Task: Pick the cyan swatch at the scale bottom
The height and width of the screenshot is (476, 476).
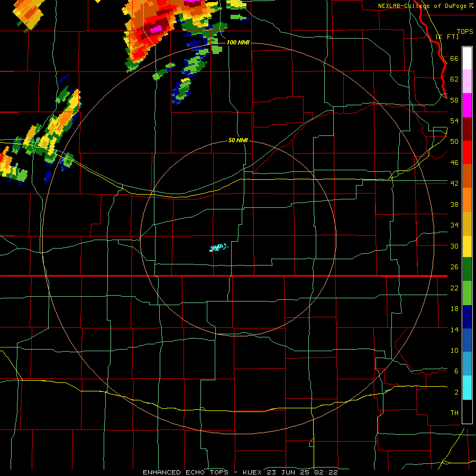Action: point(467,388)
